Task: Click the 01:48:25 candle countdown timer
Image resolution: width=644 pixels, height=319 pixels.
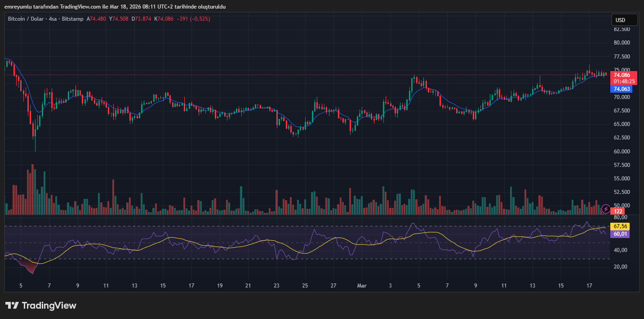Action: 624,81
